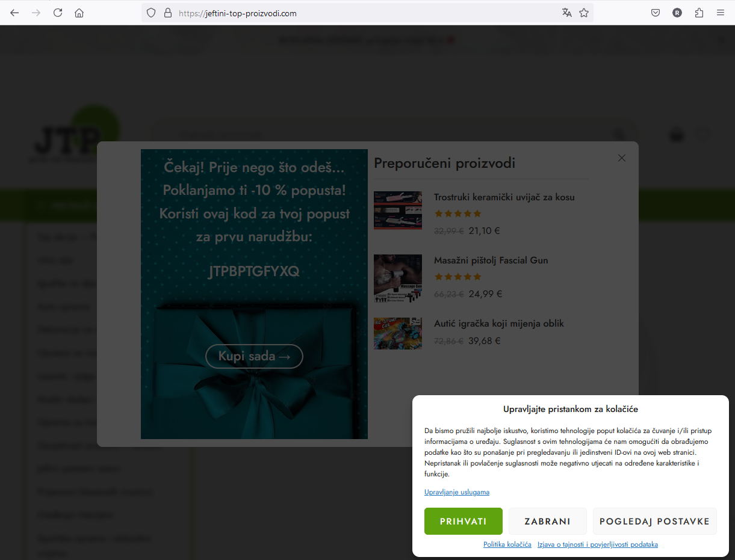
Task: Click the Preporučeni proizvodi heading
Action: coord(445,163)
